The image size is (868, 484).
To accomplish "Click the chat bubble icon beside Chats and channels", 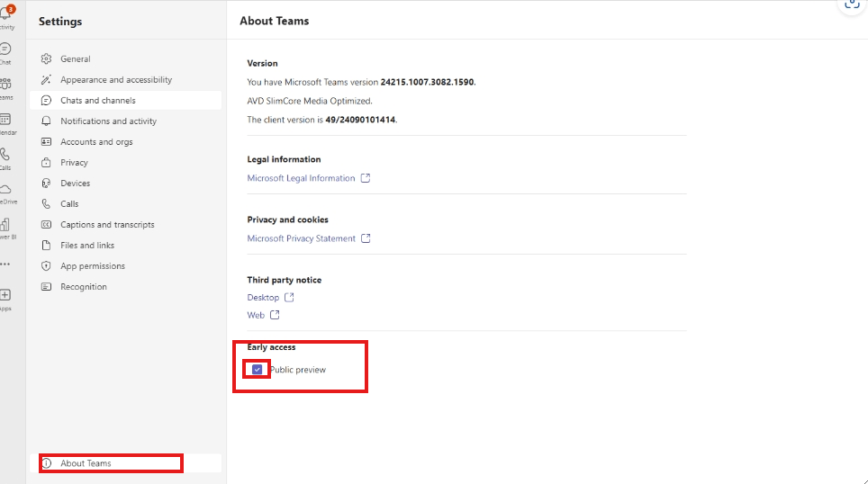I will pos(47,100).
